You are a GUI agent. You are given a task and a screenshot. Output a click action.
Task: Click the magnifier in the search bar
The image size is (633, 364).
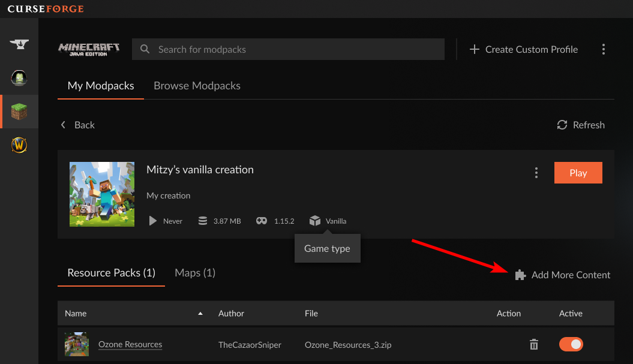145,49
